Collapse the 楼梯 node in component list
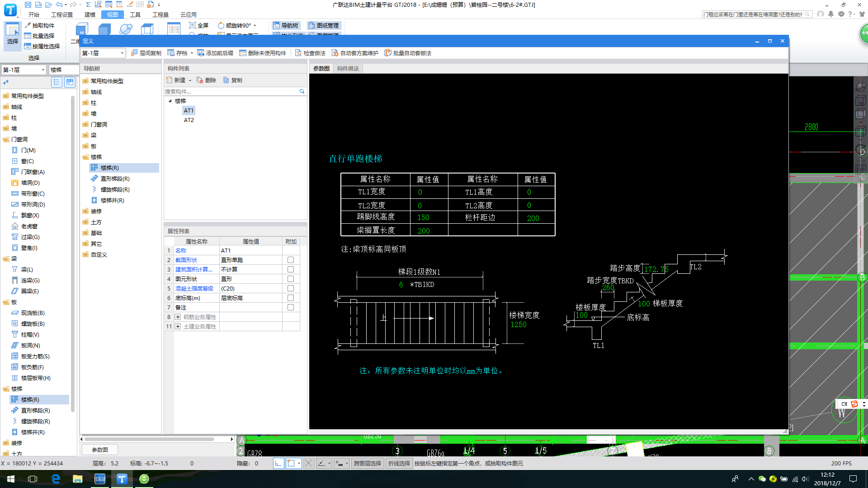868x488 pixels. coord(170,101)
